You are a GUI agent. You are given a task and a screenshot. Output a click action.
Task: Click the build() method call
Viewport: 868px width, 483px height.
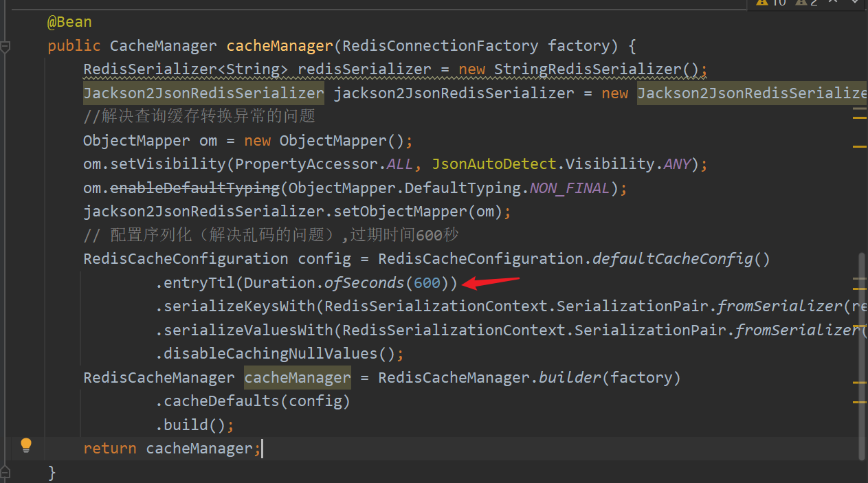194,425
